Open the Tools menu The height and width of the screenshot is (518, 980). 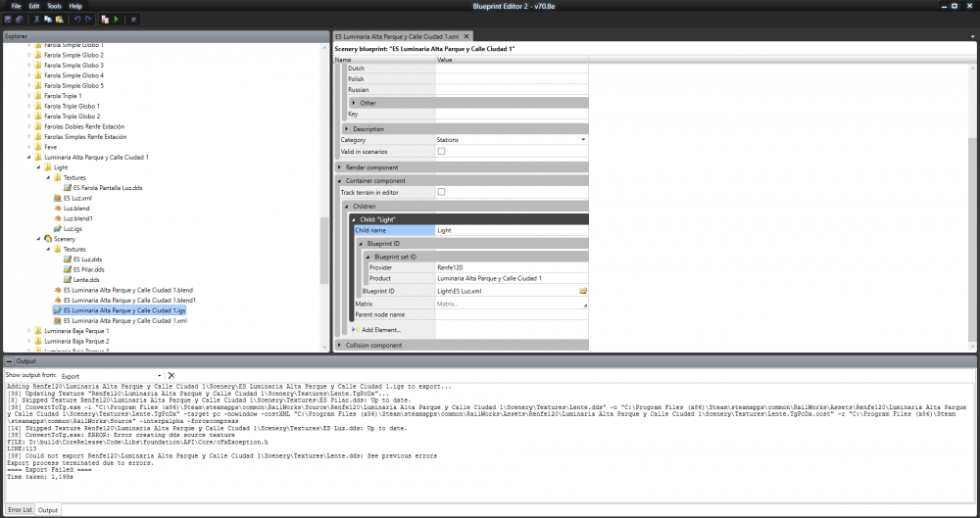[x=55, y=6]
